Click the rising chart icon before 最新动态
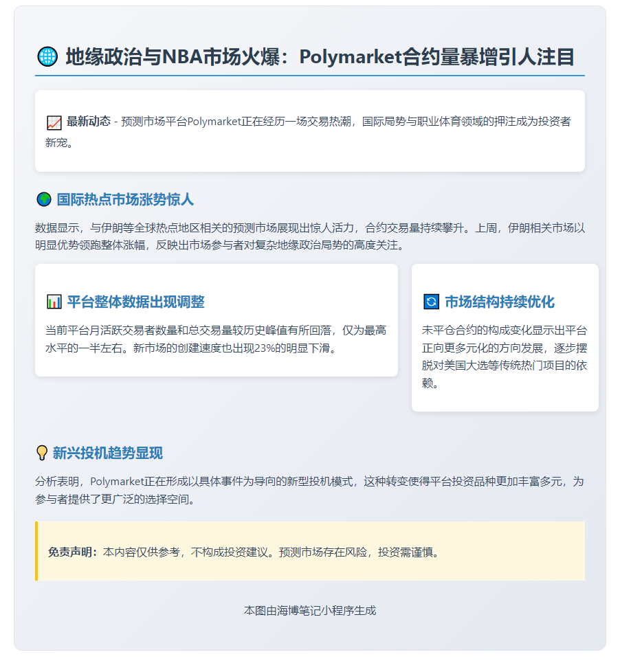Image resolution: width=620 pixels, height=672 pixels. click(x=54, y=122)
